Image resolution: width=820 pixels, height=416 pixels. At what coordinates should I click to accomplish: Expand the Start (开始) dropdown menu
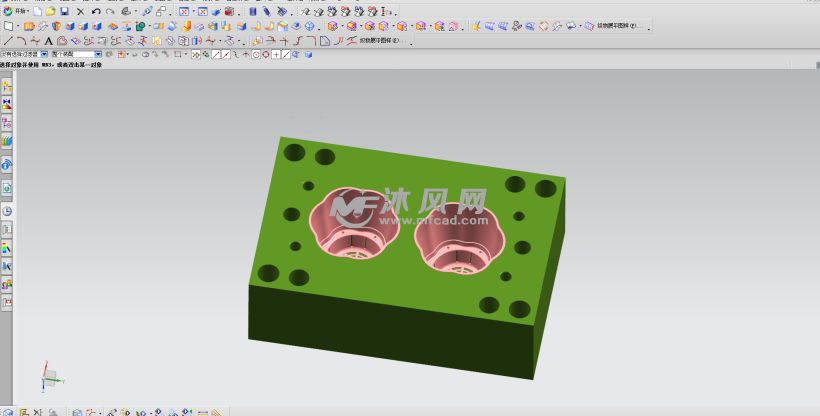tap(29, 11)
